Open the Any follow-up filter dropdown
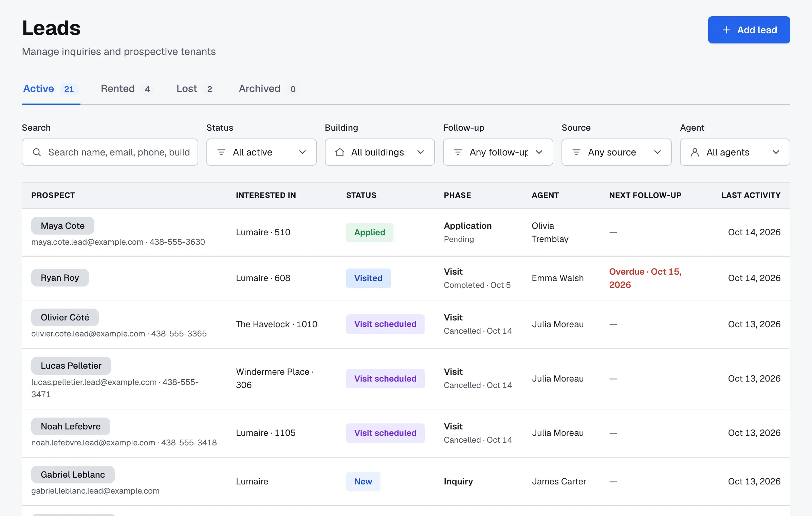 click(x=498, y=152)
